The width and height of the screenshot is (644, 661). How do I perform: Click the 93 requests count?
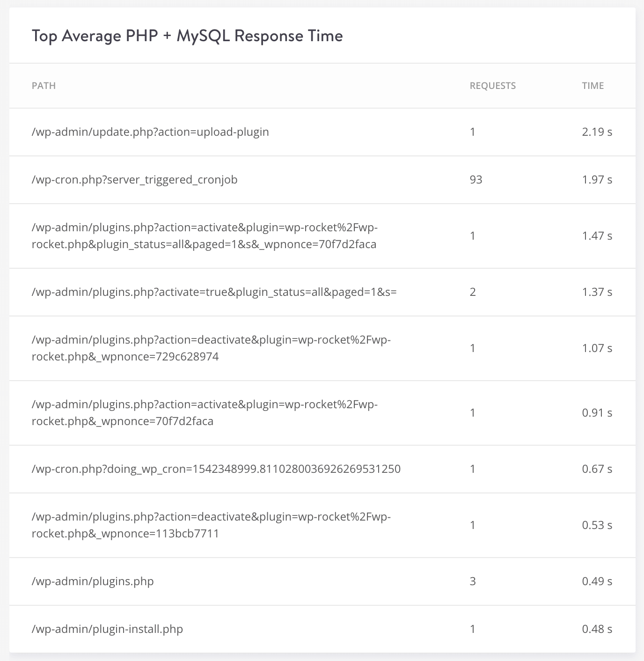pyautogui.click(x=476, y=180)
